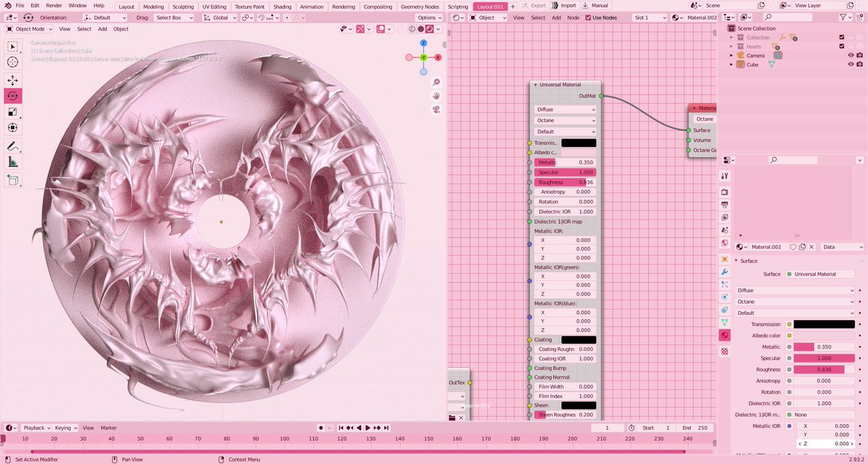The image size is (868, 464).
Task: Expand the Cube item in outliner
Action: tap(732, 64)
